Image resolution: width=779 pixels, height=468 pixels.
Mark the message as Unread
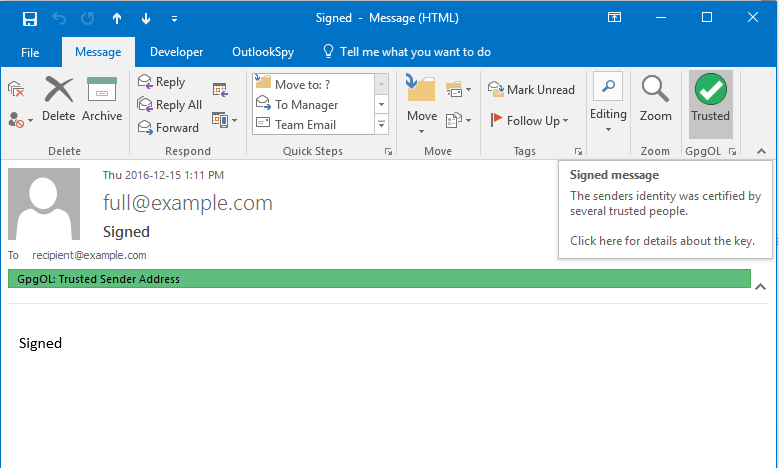[532, 90]
